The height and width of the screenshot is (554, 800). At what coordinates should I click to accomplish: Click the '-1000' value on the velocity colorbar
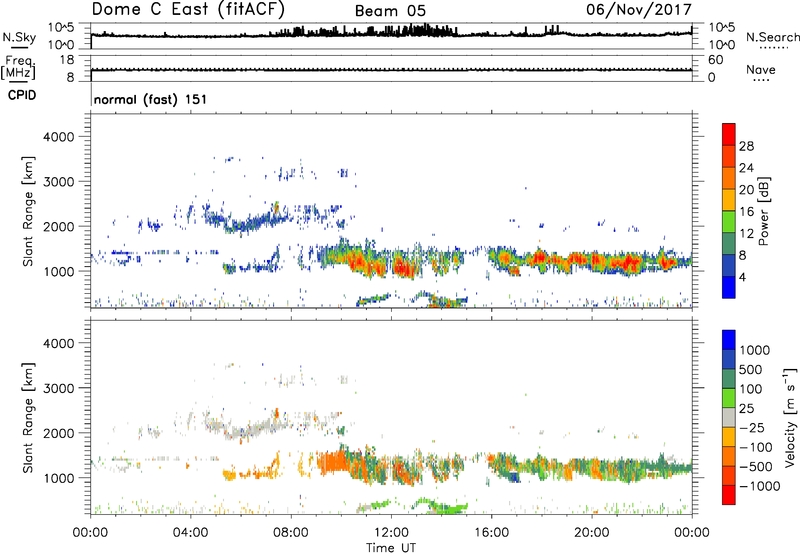coord(760,486)
